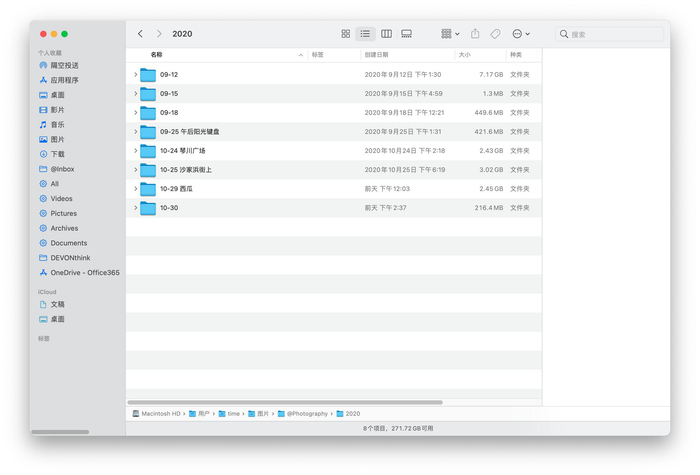Open 隔空投送 in the sidebar
Viewport: 700px width, 475px height.
58,65
